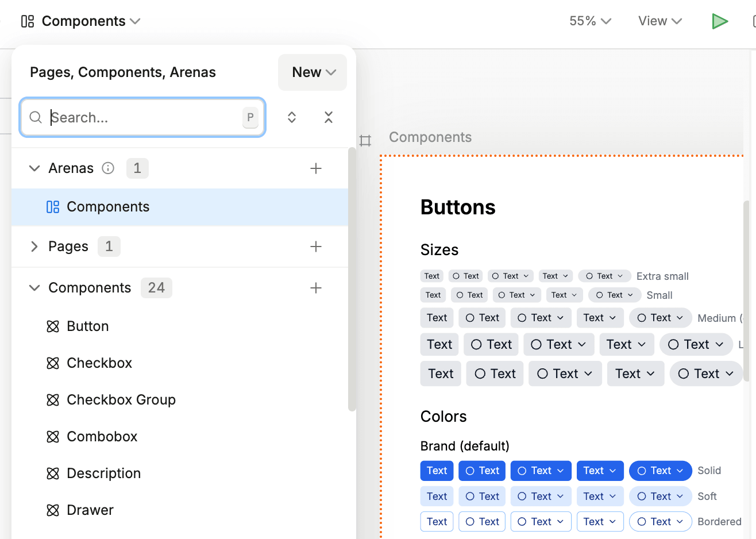The height and width of the screenshot is (539, 756).
Task: Click the collapse-all icon beside the search box
Action: tap(328, 117)
